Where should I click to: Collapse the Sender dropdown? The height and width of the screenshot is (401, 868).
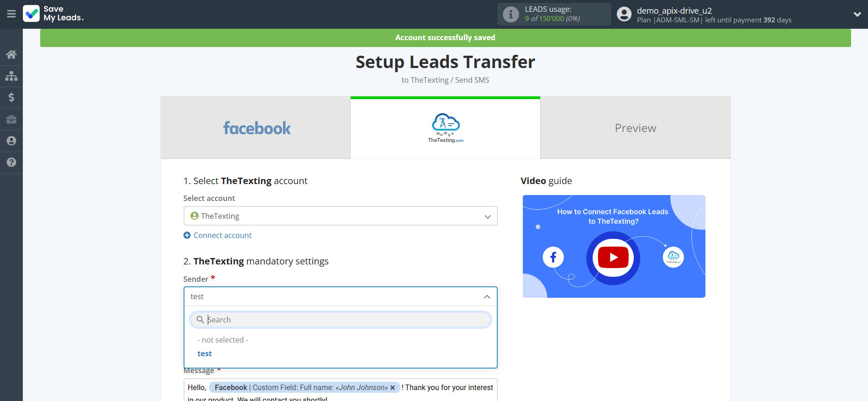pos(487,297)
